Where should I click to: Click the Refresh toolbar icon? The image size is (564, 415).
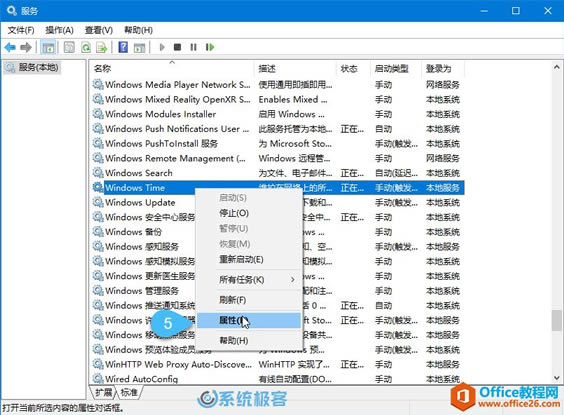[86, 47]
